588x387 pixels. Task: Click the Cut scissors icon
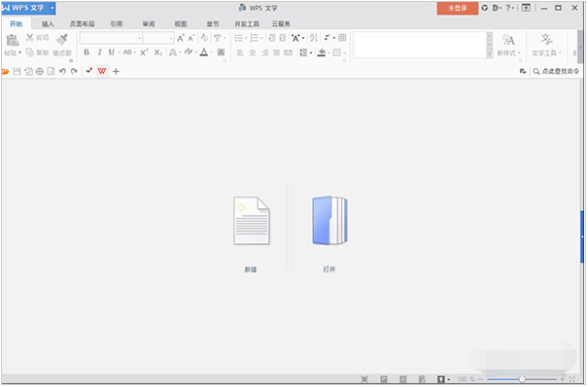click(30, 38)
